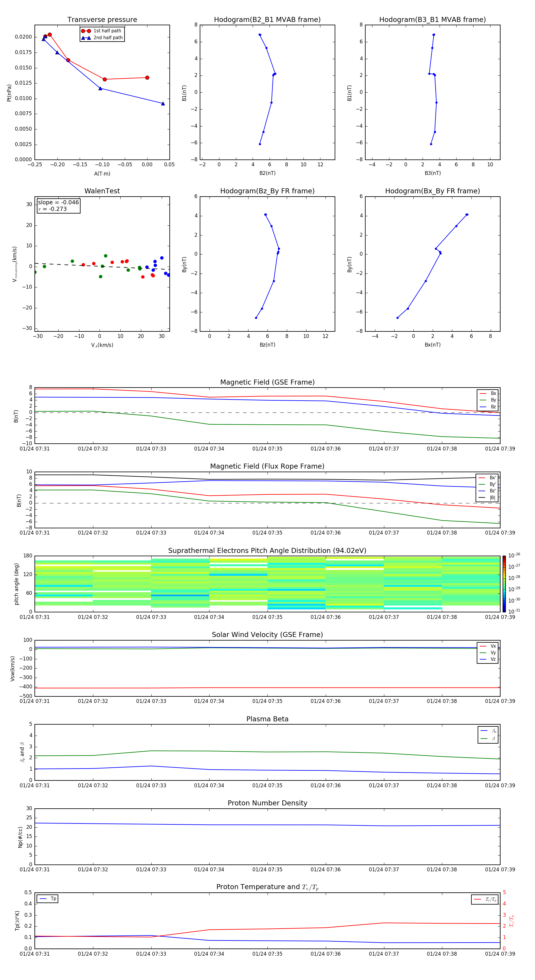This screenshot has width=535, height=980.
Task: Click the "pitch angle (deg)" y-axis label
Action: [x=16, y=584]
